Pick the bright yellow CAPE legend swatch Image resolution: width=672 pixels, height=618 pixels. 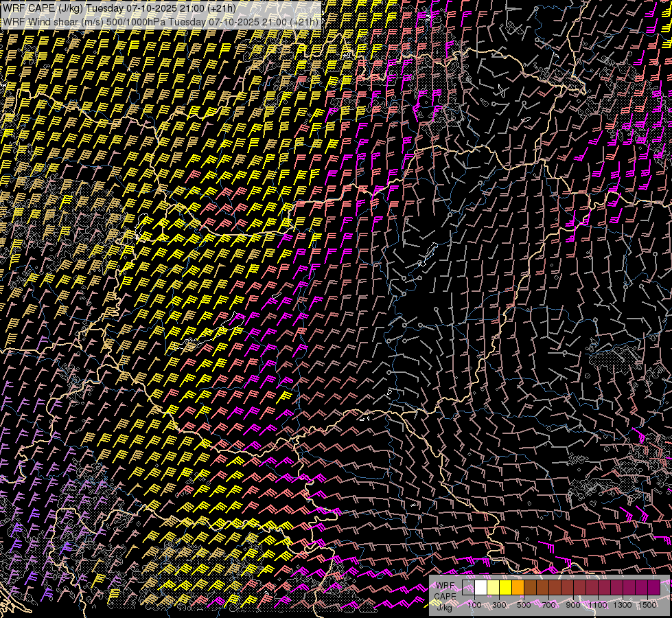click(x=505, y=588)
